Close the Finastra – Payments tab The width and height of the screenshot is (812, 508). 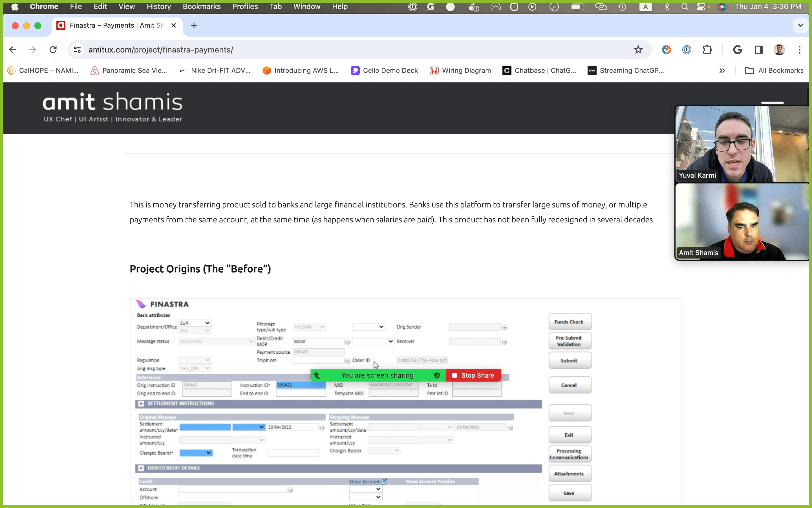pyautogui.click(x=173, y=25)
